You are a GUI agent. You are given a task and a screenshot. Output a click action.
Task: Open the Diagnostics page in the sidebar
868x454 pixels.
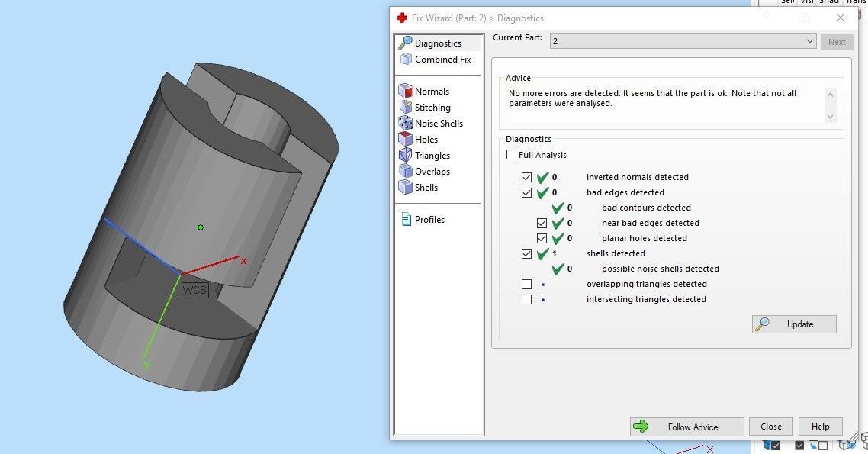(x=438, y=43)
